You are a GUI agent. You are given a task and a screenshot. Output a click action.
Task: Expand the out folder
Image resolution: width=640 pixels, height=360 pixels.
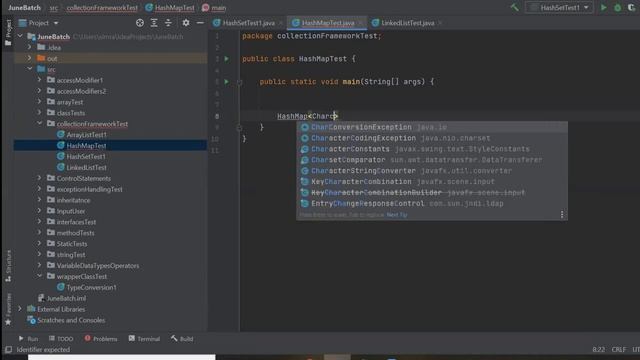pos(29,58)
